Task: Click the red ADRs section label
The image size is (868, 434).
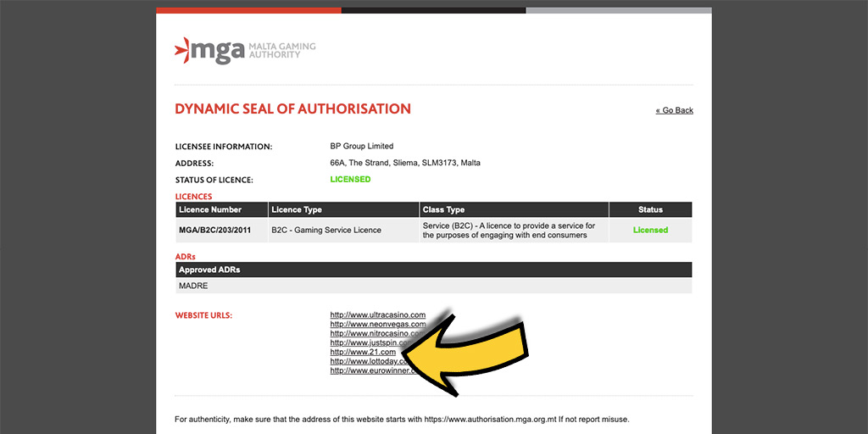Action: pyautogui.click(x=185, y=256)
